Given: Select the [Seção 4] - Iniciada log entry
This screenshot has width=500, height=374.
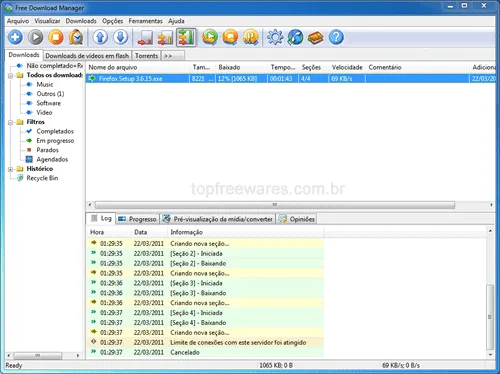Looking at the screenshot, I should [x=205, y=313].
